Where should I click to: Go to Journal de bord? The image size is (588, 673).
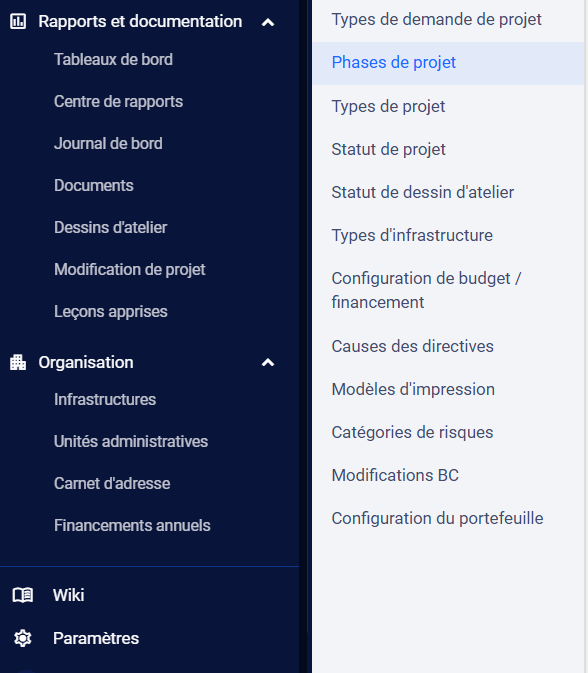[108, 143]
